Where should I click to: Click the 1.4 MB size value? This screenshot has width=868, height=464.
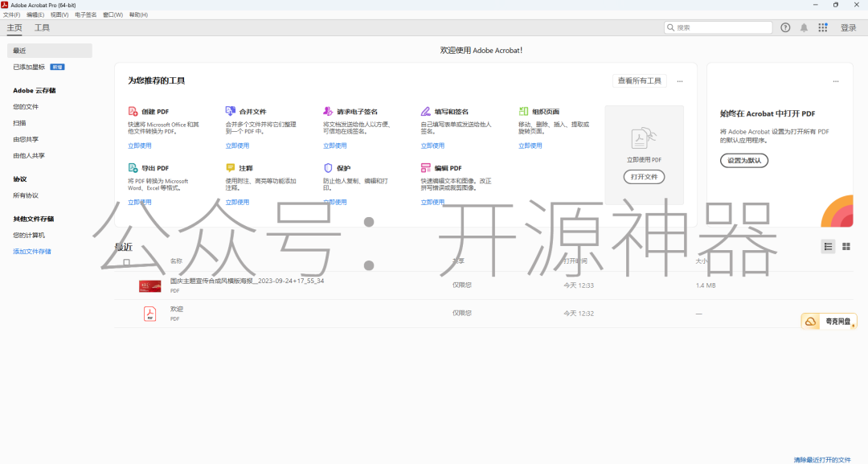tap(706, 285)
